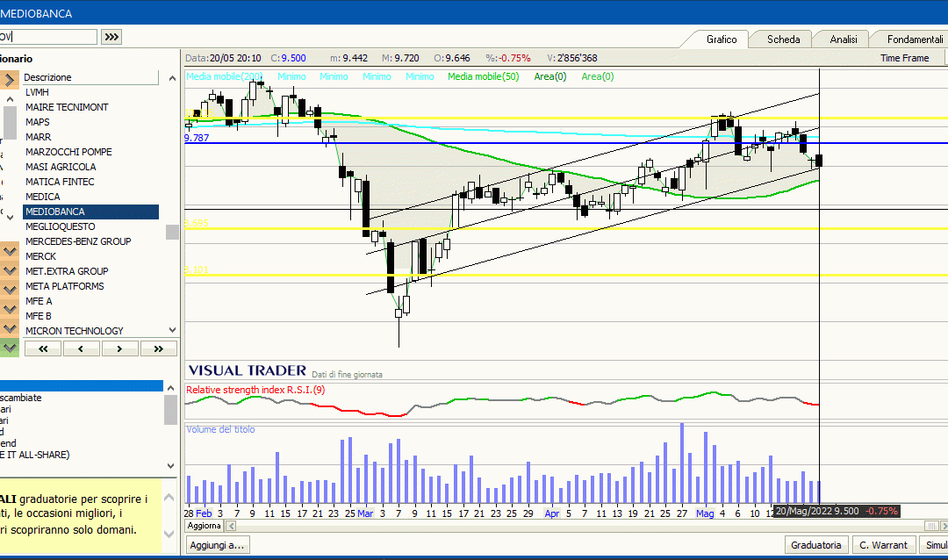The image size is (948, 560).
Task: Select MARZOCCHI POMPE in the list
Action: tap(90, 152)
